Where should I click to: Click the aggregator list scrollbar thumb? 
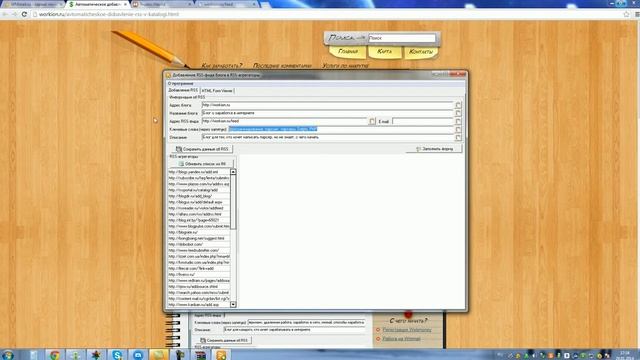click(x=233, y=202)
